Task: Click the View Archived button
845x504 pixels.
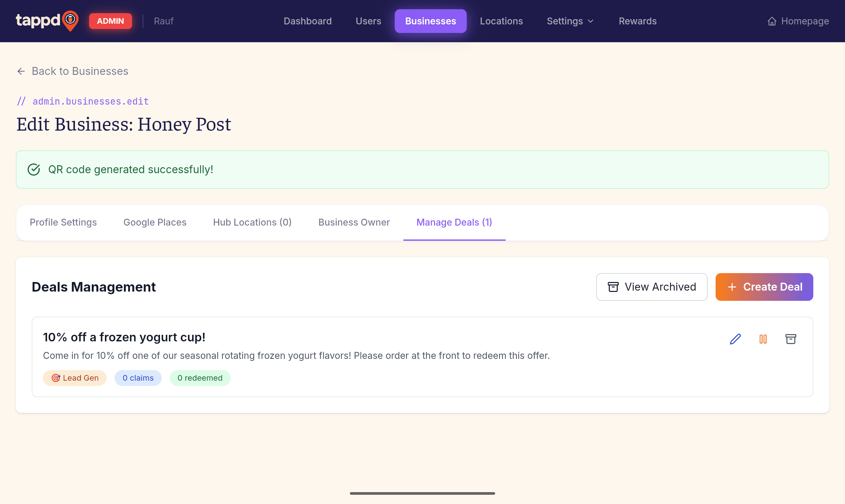Action: 652,287
